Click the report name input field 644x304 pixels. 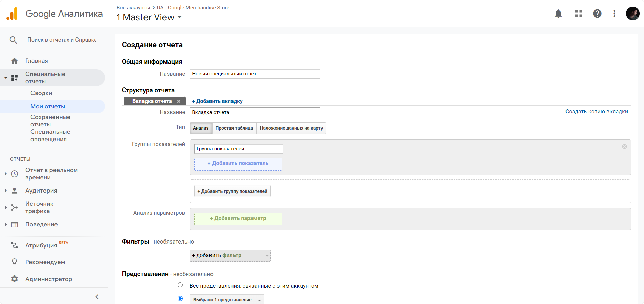[254, 74]
